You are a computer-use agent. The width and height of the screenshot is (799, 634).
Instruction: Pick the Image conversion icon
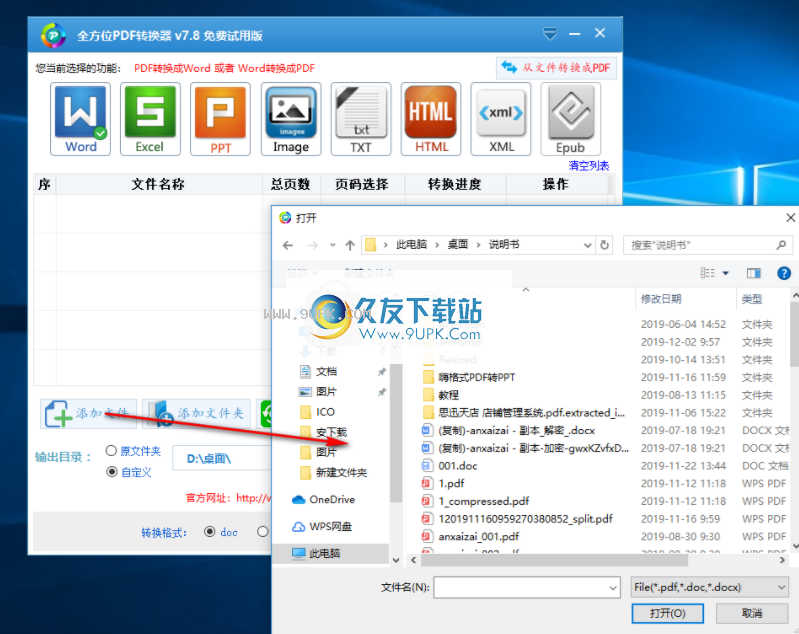(x=291, y=119)
